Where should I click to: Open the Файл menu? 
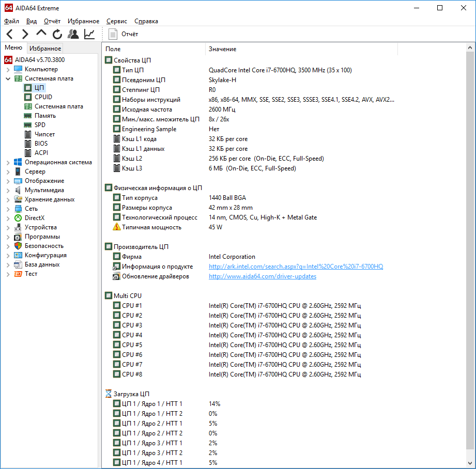click(x=11, y=21)
